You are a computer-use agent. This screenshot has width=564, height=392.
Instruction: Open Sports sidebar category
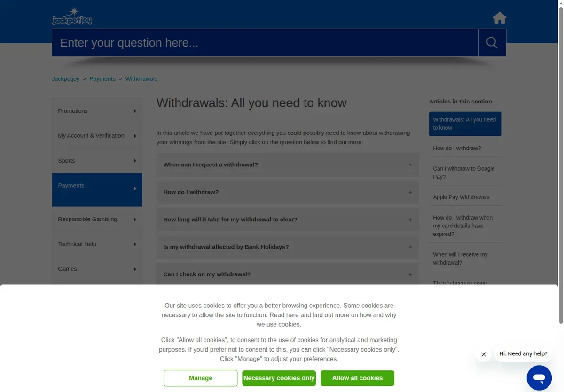pyautogui.click(x=97, y=161)
